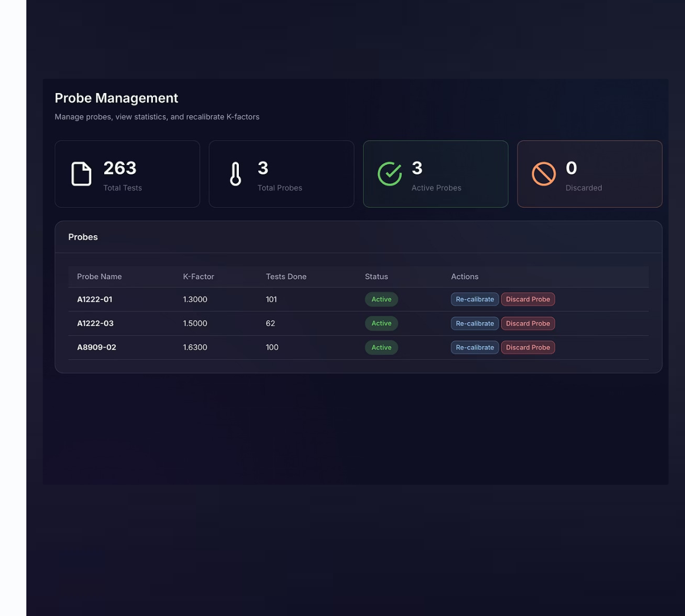Select the Probe Name column header
685x616 pixels.
tap(99, 276)
